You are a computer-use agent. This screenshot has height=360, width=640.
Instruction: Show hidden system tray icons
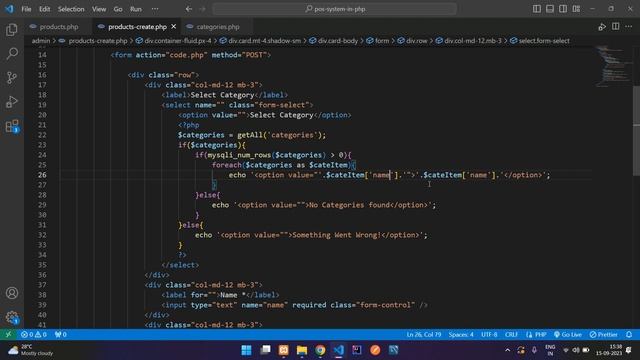click(507, 350)
